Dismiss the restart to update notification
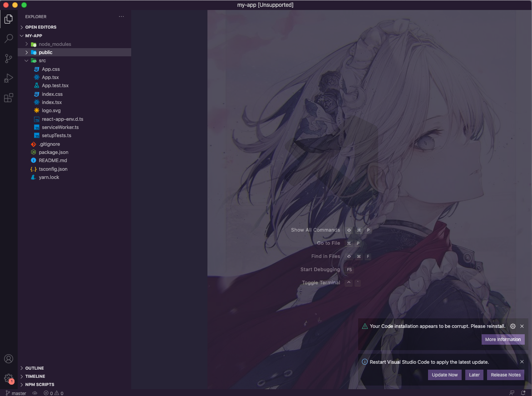The image size is (532, 396). coord(522,362)
